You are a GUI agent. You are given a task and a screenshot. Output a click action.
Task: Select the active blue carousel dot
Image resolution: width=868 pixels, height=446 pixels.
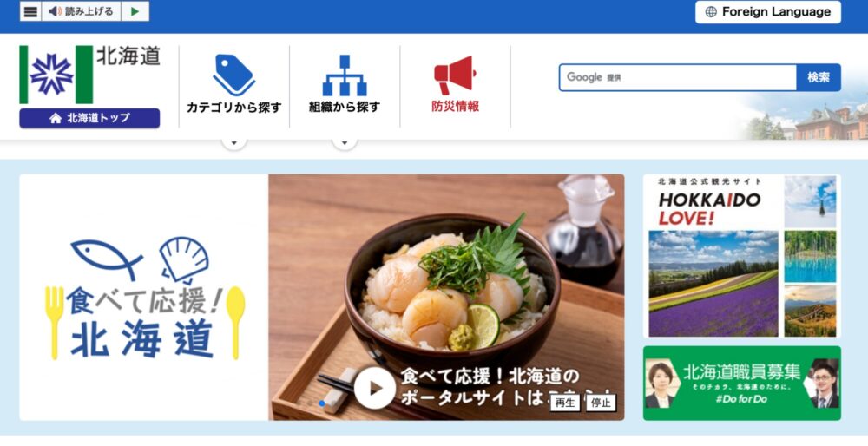[x=322, y=403]
